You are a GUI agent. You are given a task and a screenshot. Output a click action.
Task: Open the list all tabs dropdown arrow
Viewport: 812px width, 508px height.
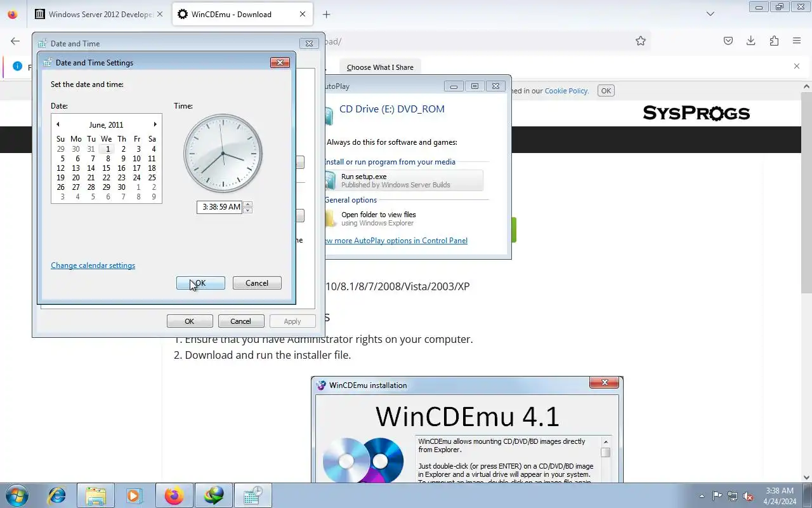710,14
